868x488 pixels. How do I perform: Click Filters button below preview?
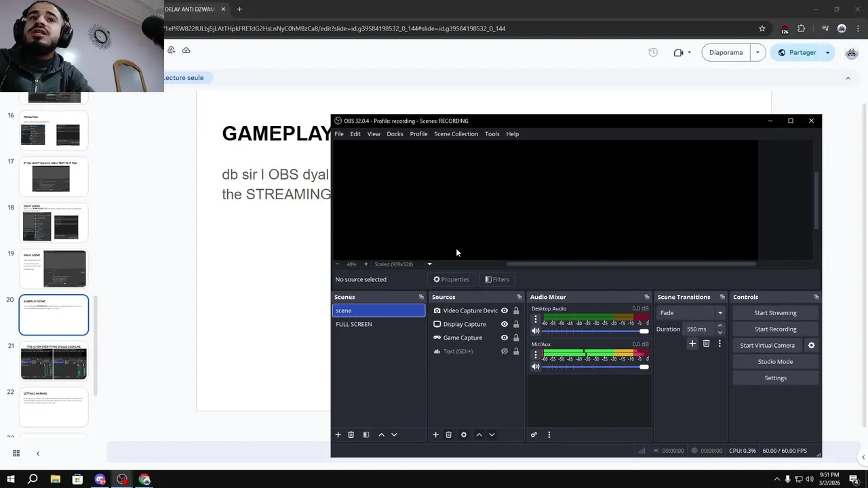point(496,279)
